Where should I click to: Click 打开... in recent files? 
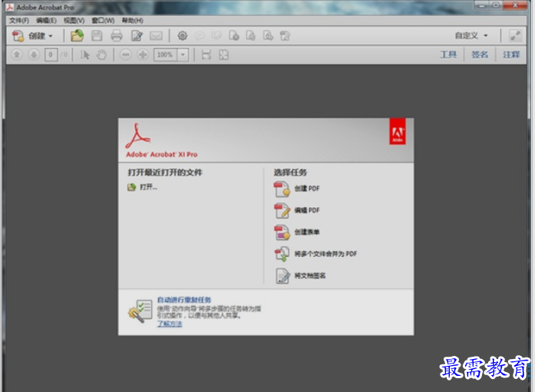[x=142, y=187]
